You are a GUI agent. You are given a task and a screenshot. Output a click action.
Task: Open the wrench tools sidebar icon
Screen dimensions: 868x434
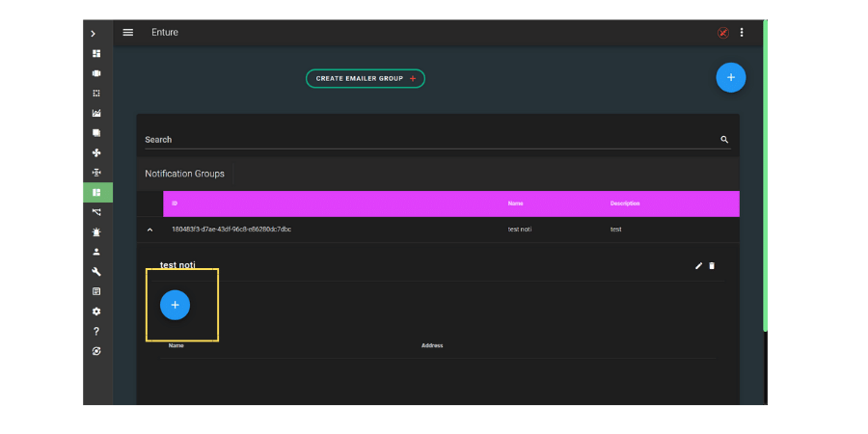[x=96, y=272]
